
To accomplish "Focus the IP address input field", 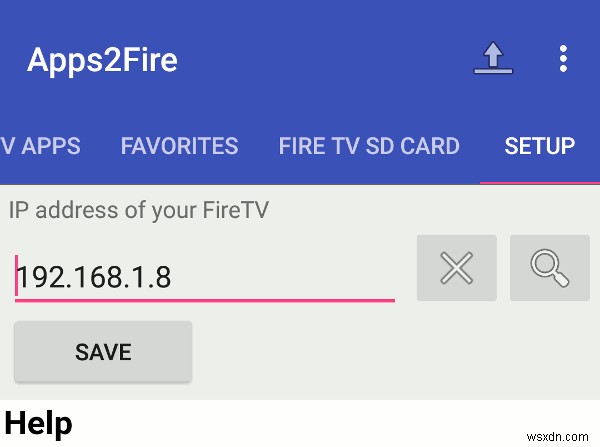I will click(205, 276).
